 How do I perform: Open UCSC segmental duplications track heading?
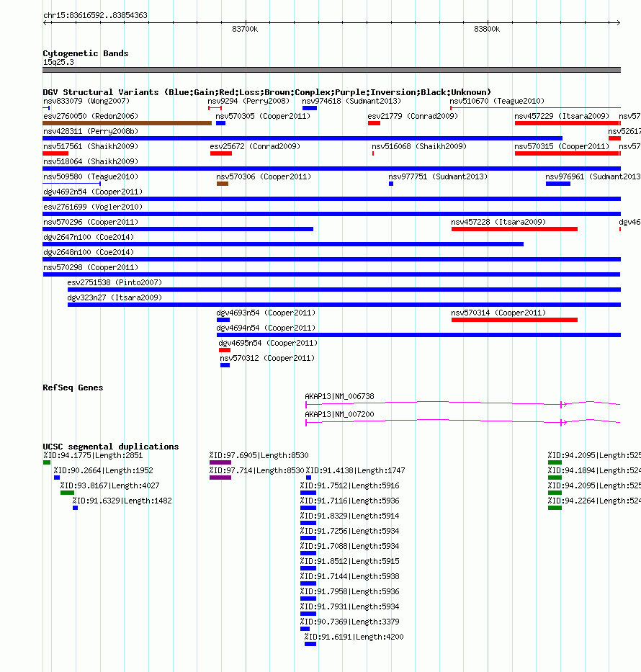[110, 447]
